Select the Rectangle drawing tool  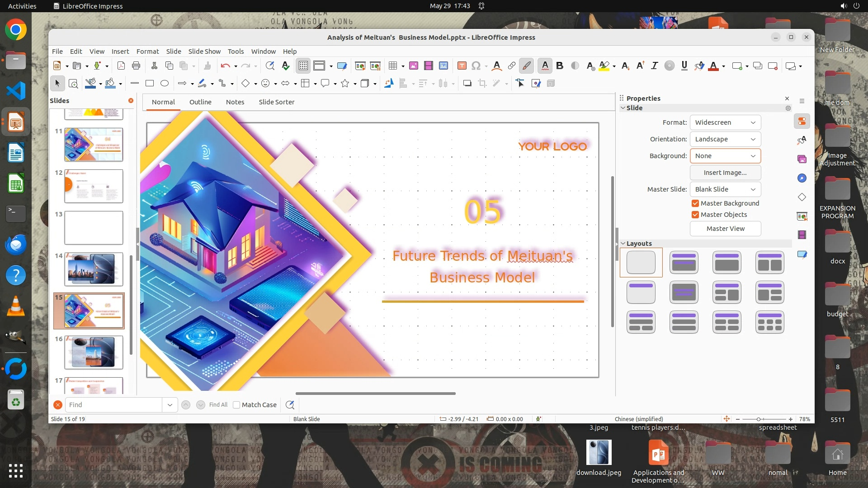point(150,83)
